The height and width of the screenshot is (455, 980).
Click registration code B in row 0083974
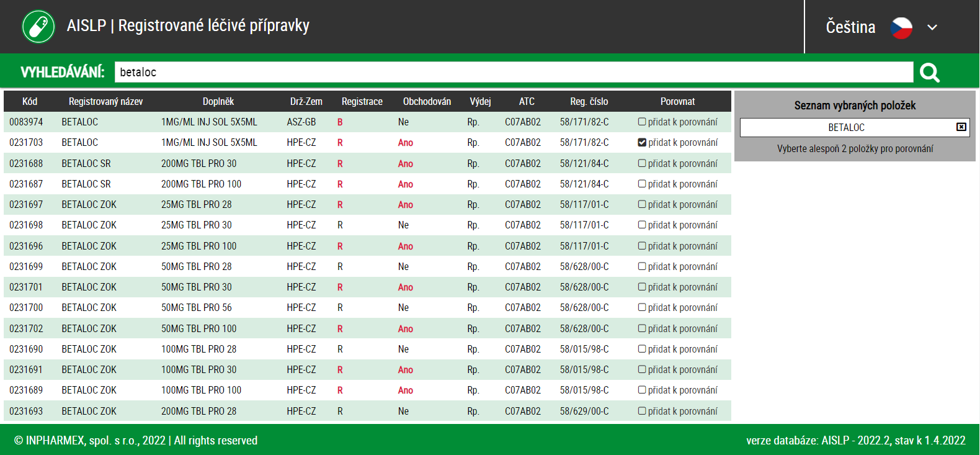pyautogui.click(x=340, y=122)
